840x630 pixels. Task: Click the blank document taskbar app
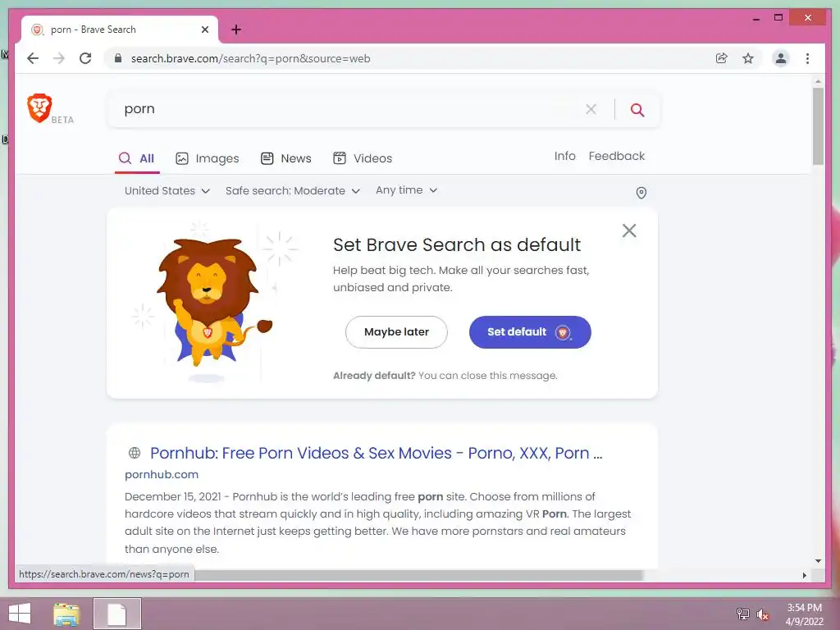[116, 614]
